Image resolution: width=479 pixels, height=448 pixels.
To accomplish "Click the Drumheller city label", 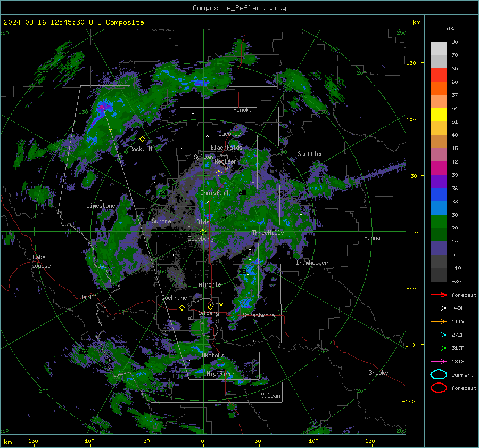I will pos(312,263).
